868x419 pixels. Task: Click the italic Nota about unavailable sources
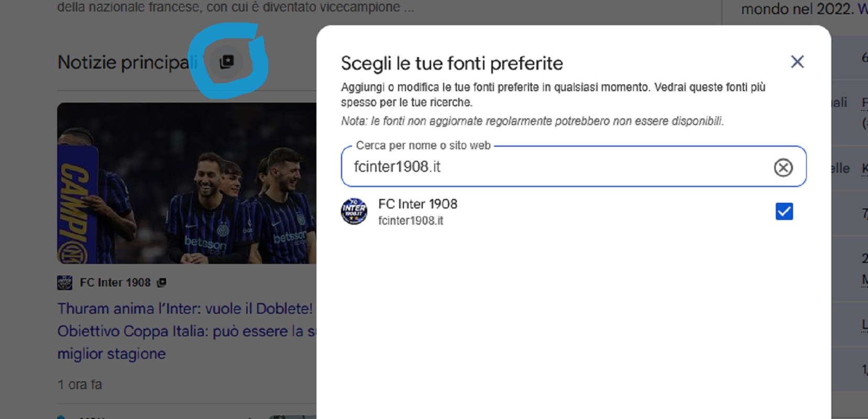pyautogui.click(x=532, y=121)
